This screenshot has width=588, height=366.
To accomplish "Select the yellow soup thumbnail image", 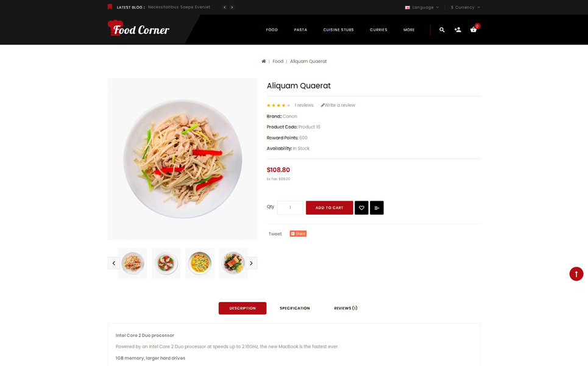I will pos(200,263).
